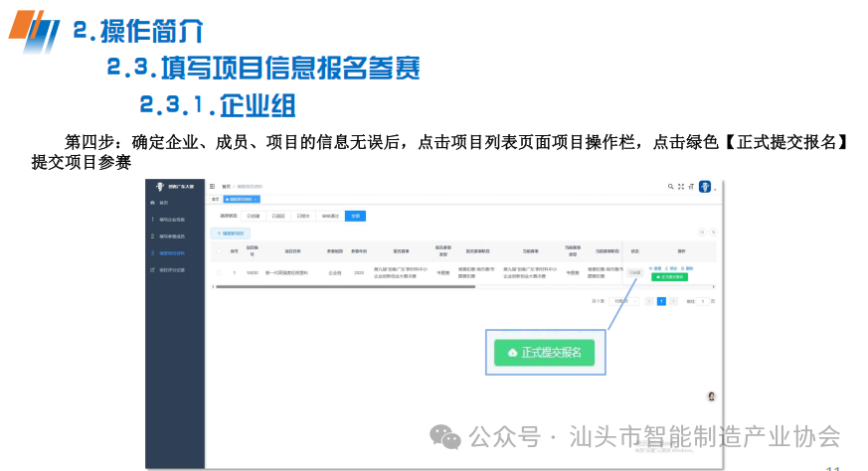868x471 pixels.
Task: Click the table horizontal scrollbar thumb
Action: [345, 287]
